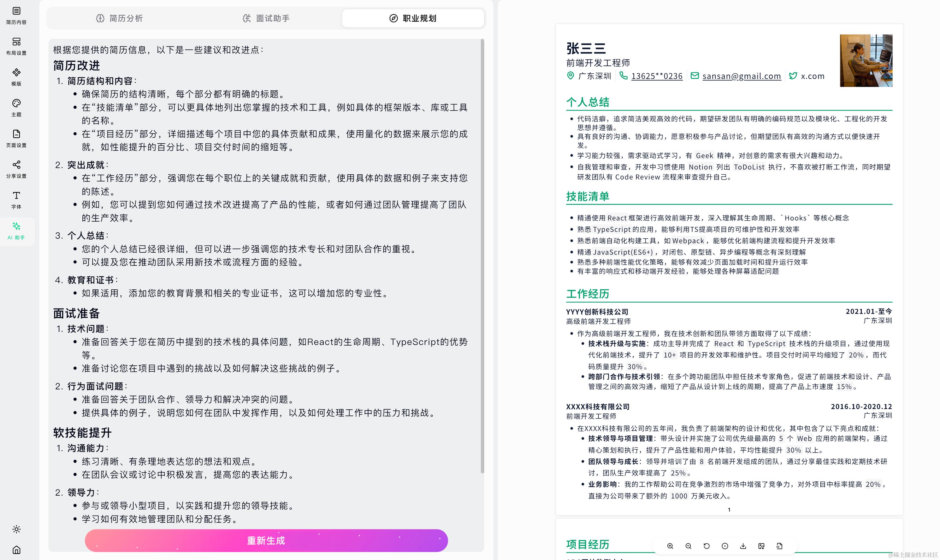Zoom out of the resume preview
The image size is (940, 560).
[x=688, y=546]
